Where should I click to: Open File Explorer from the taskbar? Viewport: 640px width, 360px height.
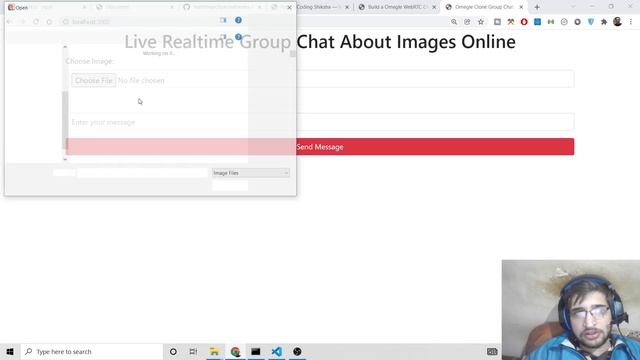pyautogui.click(x=214, y=351)
